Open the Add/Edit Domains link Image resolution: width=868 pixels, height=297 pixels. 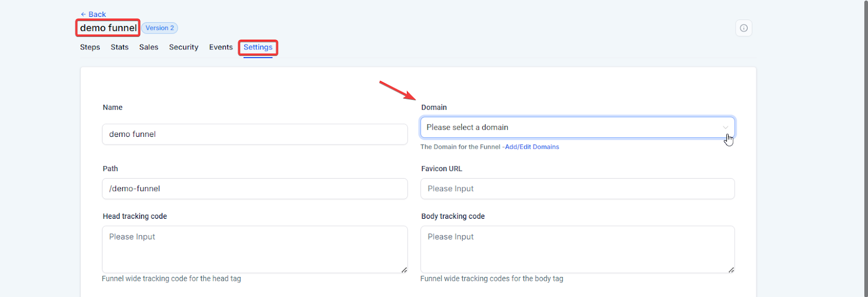pyautogui.click(x=532, y=147)
